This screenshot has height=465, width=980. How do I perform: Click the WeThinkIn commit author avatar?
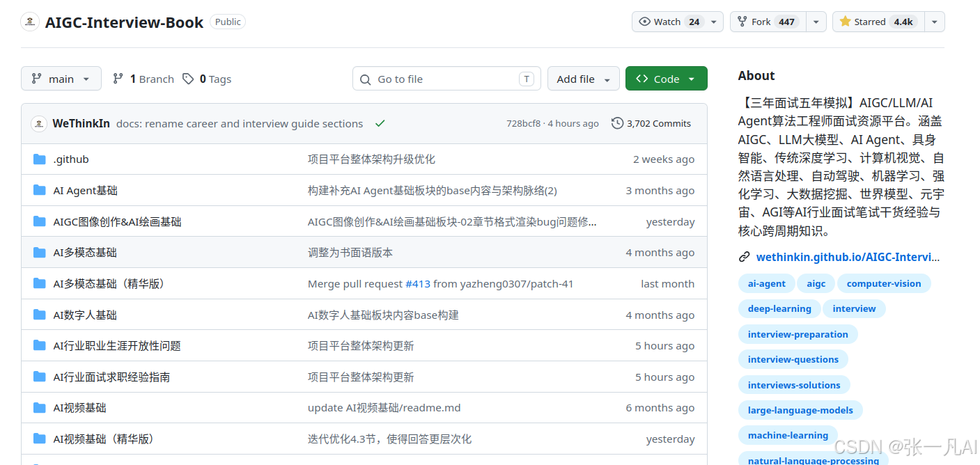click(39, 124)
